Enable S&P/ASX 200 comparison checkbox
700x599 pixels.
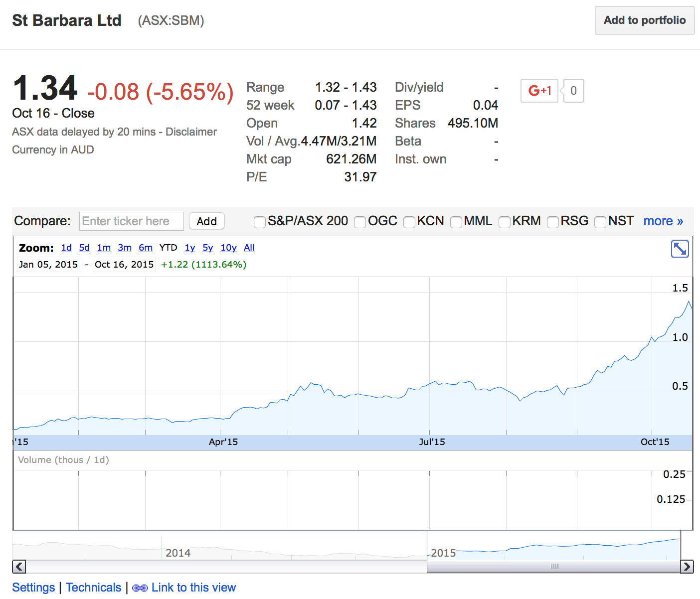pyautogui.click(x=260, y=222)
